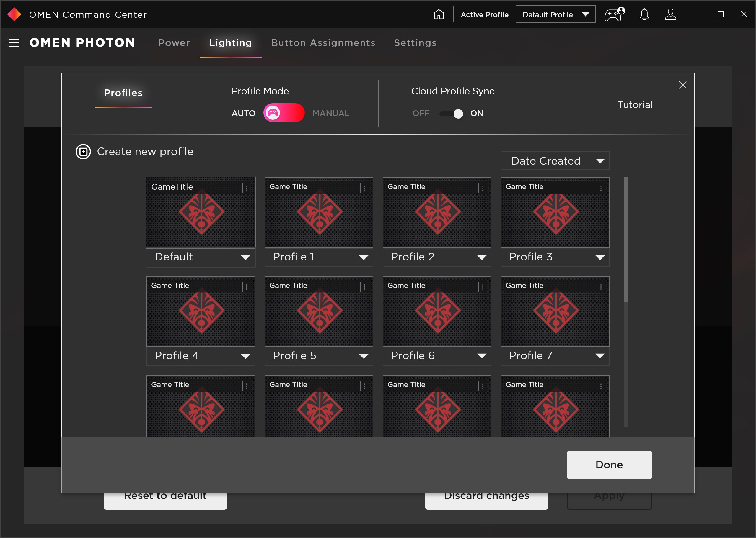
Task: Click the home icon in title bar
Action: click(x=438, y=14)
